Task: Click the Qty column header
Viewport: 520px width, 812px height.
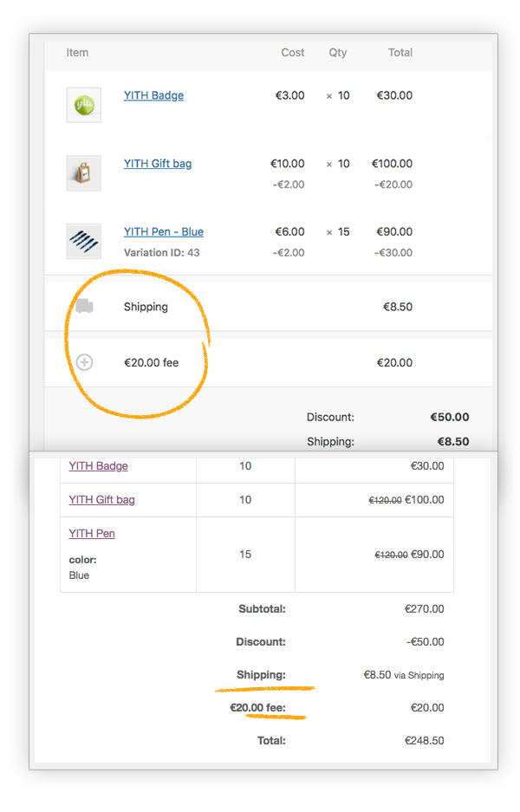Action: point(338,53)
